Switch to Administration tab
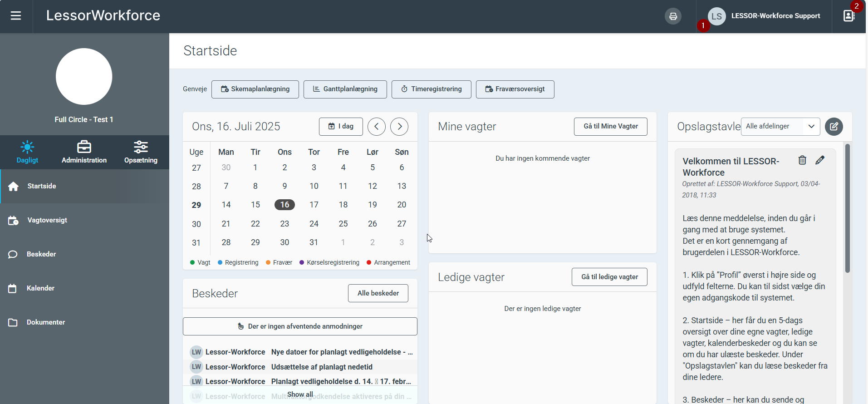The height and width of the screenshot is (404, 868). tap(84, 152)
